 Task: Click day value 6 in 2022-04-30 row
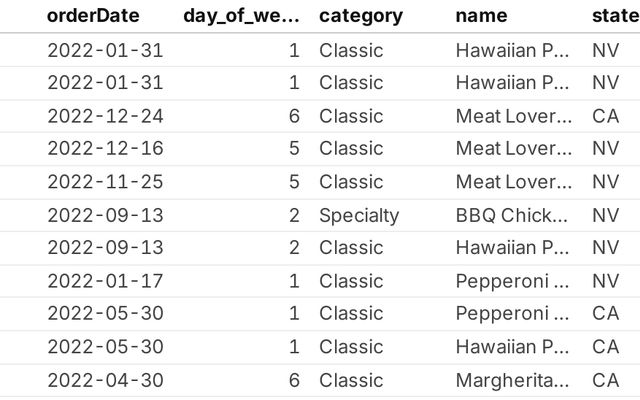tap(293, 380)
